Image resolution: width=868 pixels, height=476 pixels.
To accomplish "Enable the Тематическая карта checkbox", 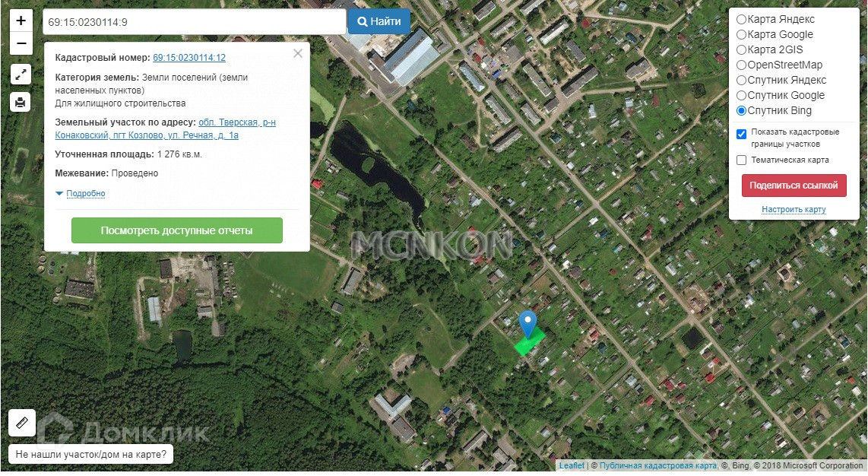I will [742, 160].
